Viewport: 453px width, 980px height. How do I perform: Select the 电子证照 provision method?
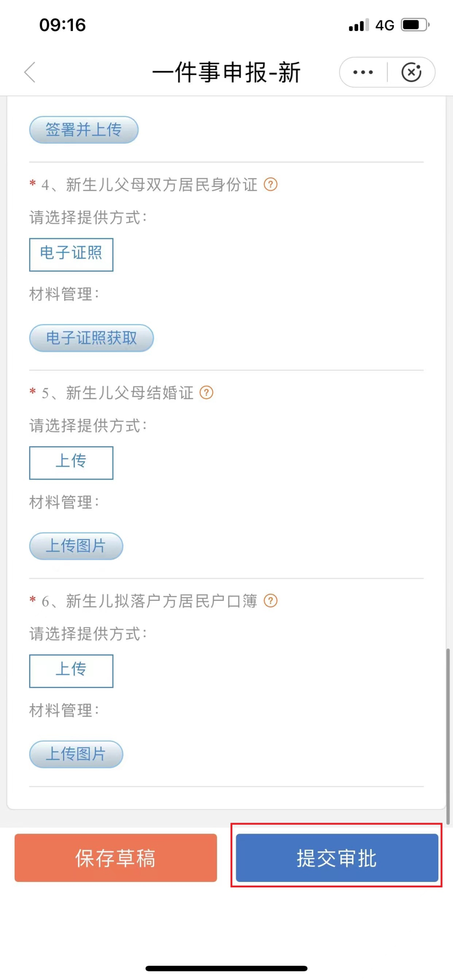(71, 254)
